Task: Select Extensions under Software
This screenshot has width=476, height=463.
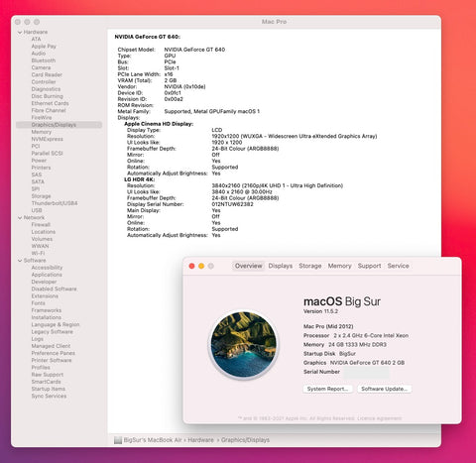Action: click(x=45, y=296)
